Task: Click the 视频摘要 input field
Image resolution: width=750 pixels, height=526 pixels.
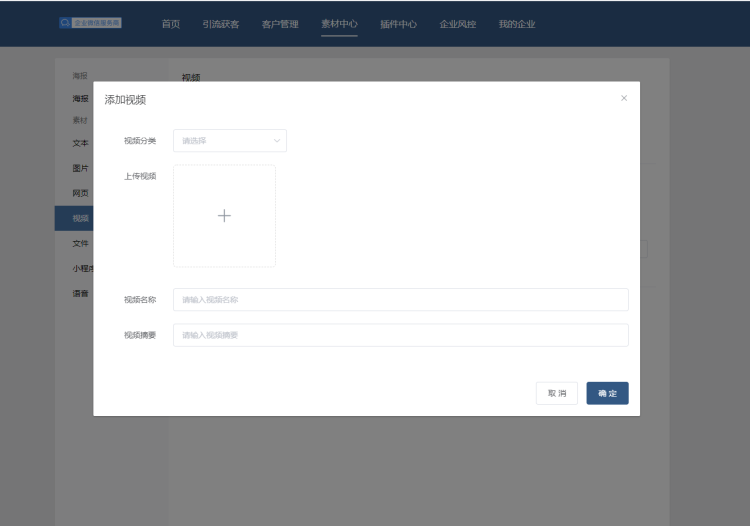Action: [x=400, y=335]
